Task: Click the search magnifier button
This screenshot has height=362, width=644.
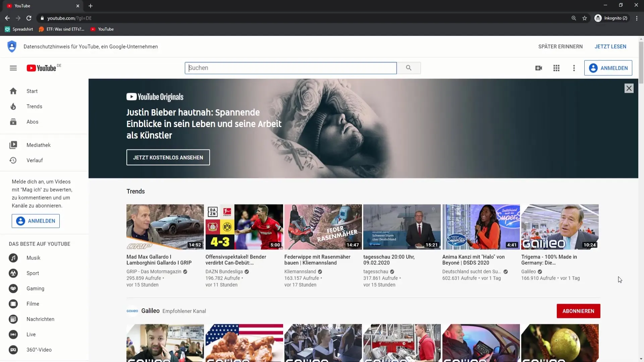Action: 409,68
